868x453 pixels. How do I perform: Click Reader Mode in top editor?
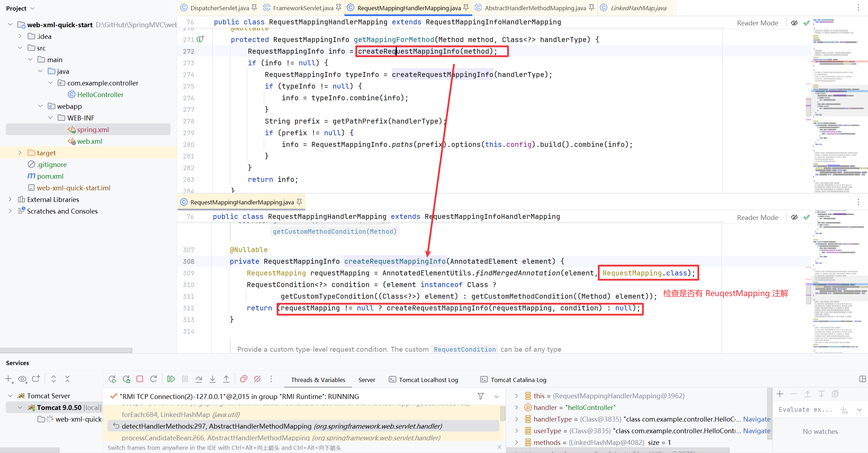pos(757,23)
